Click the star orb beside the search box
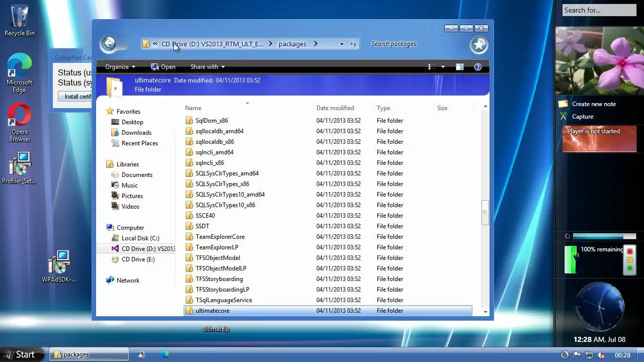 point(478,45)
